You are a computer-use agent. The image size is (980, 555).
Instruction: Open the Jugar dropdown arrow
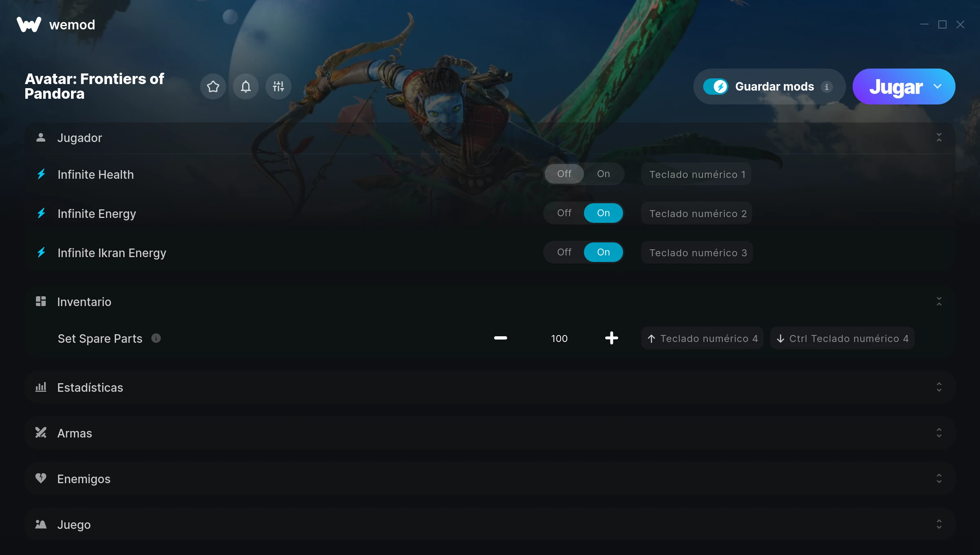938,87
